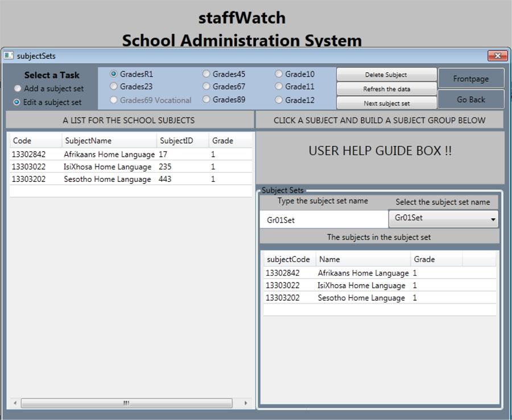Select the Grades89 grade group
The image size is (512, 420).
[205, 99]
